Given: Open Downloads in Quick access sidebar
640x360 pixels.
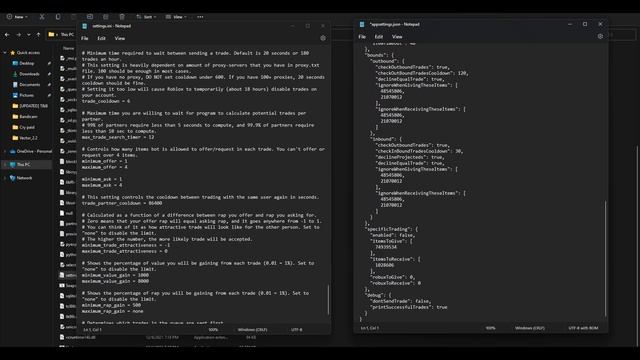Looking at the screenshot, I should click(29, 74).
